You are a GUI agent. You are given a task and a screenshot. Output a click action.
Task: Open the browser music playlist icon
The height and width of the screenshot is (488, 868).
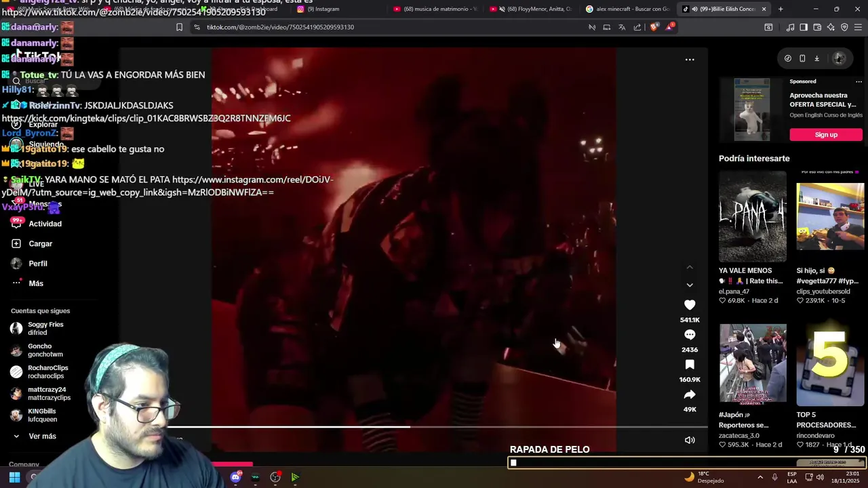[790, 27]
